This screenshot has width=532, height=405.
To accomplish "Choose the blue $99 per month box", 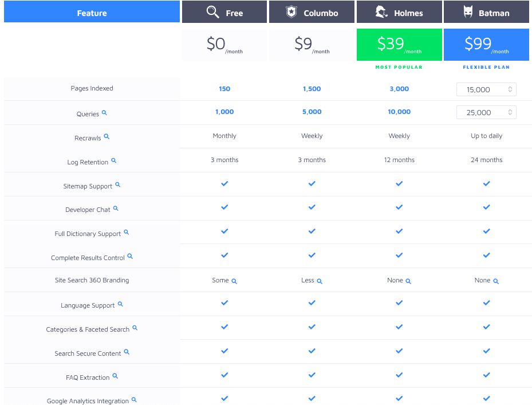I will point(487,45).
